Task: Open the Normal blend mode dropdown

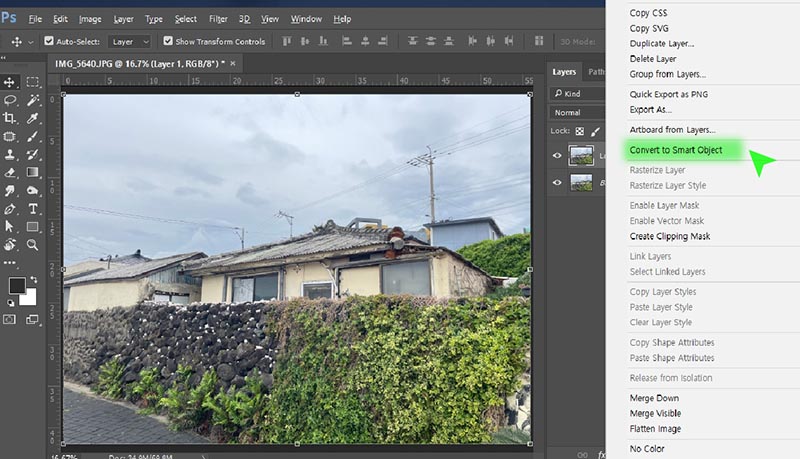Action: (x=577, y=112)
